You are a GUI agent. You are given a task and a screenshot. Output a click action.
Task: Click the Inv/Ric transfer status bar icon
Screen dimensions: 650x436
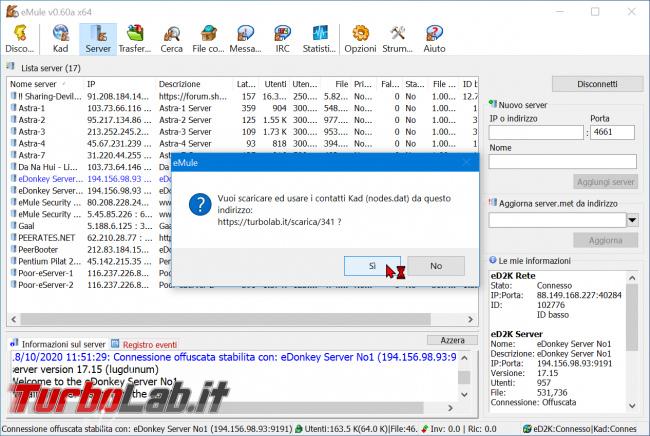424,429
